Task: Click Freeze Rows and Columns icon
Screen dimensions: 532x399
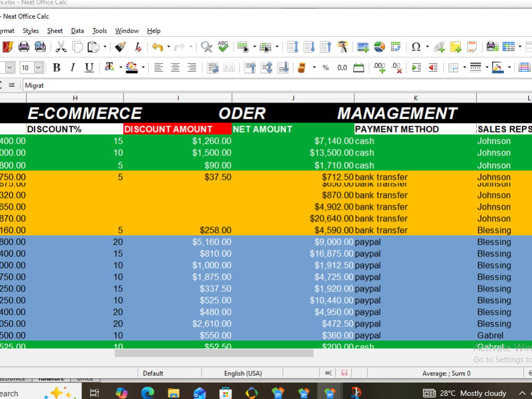Action: tap(509, 46)
